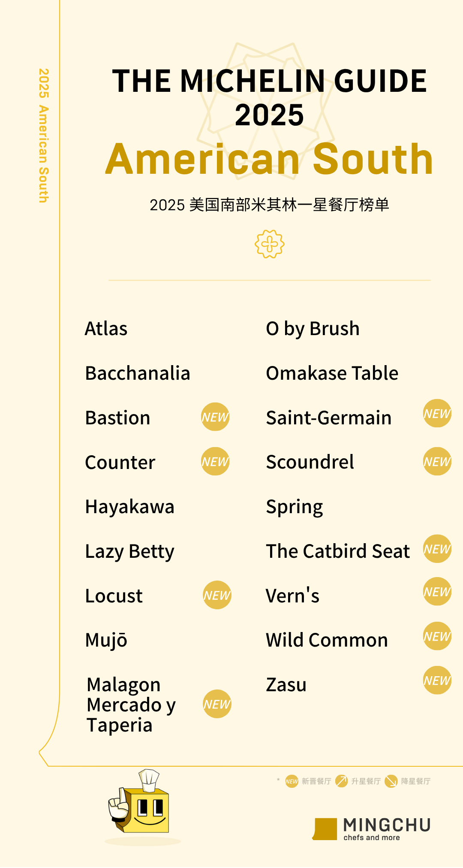
Task: Select the Hayakawa listing
Action: pyautogui.click(x=130, y=507)
